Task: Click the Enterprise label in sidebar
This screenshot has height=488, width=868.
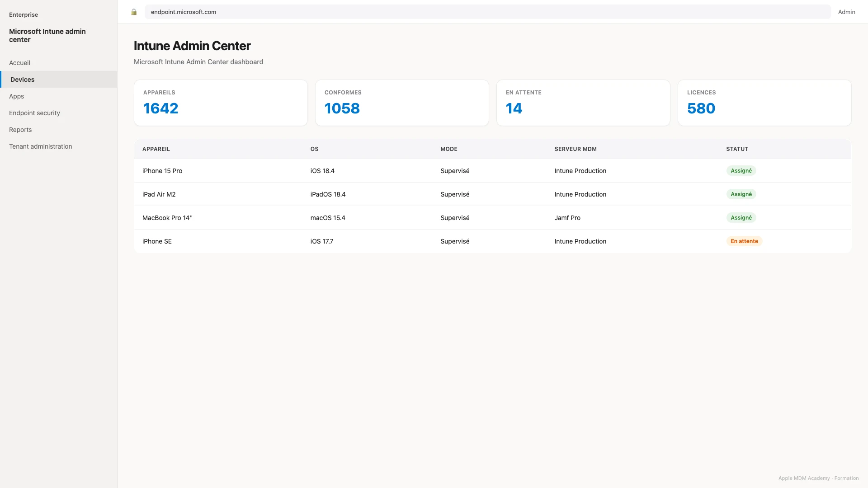Action: (x=24, y=14)
